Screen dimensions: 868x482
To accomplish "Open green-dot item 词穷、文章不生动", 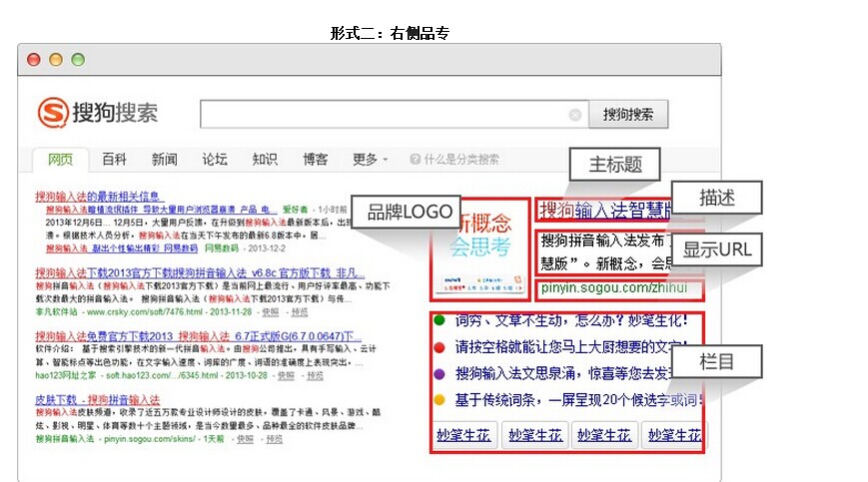I will [570, 320].
